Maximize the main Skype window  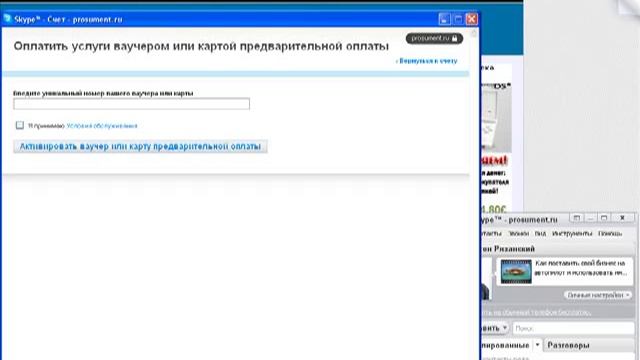pos(604,218)
